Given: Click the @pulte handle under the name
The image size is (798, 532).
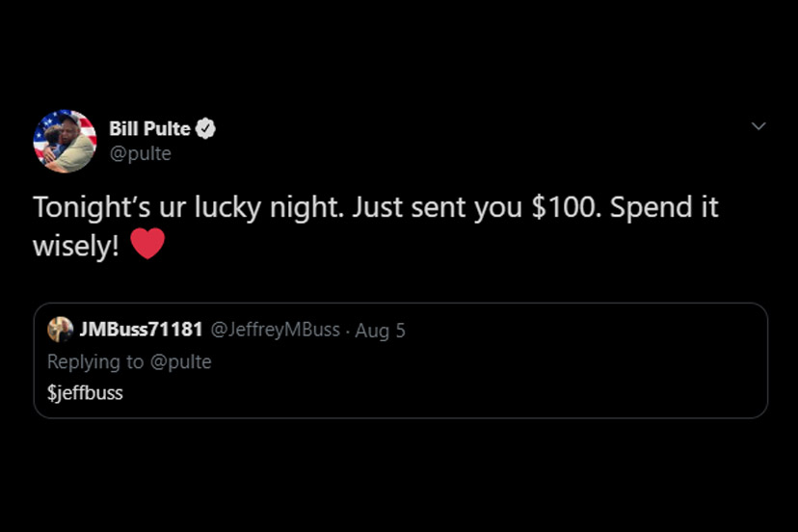Looking at the screenshot, I should click(140, 153).
